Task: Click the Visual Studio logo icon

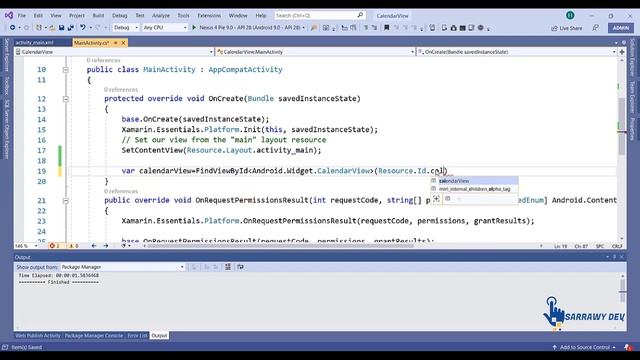Action: (9, 16)
